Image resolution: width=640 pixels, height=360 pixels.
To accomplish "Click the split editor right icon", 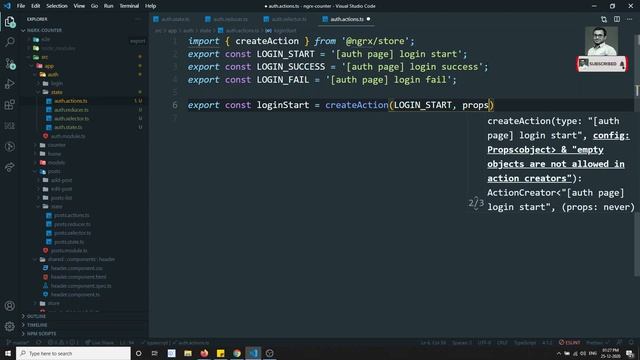I will [x=617, y=19].
